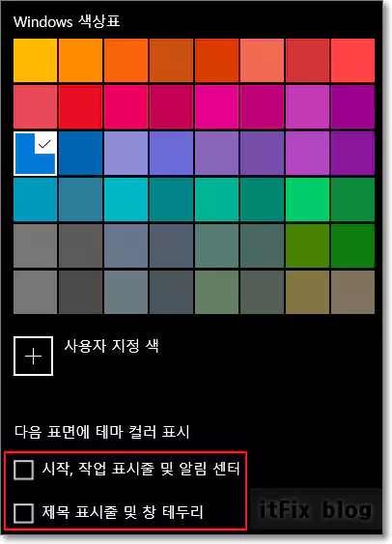The image size is (392, 544).
Task: Click the 사용자 지정 색 label
Action: 112,346
